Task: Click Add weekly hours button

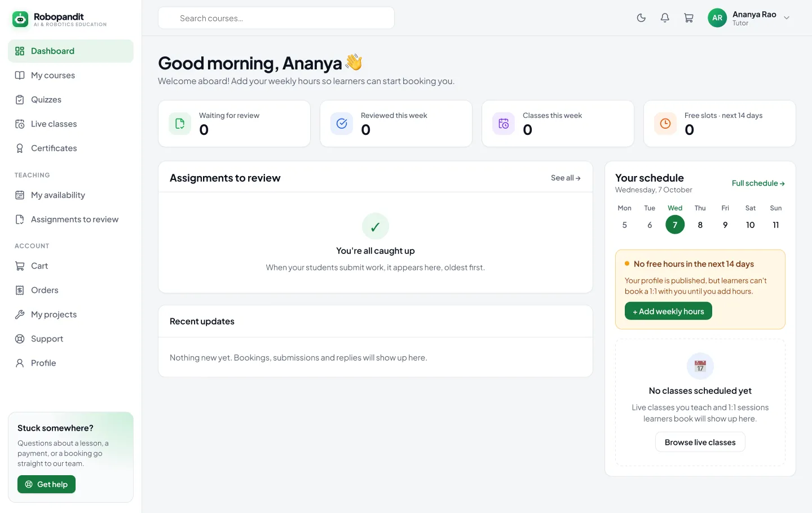Action: click(668, 311)
